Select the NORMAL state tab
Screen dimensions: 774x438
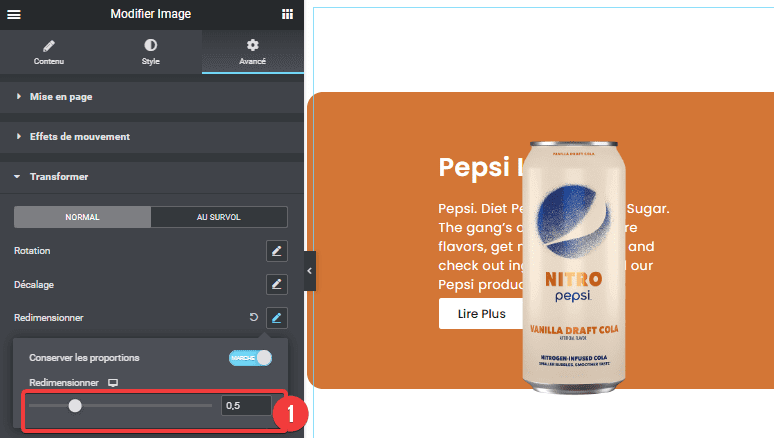pos(82,217)
